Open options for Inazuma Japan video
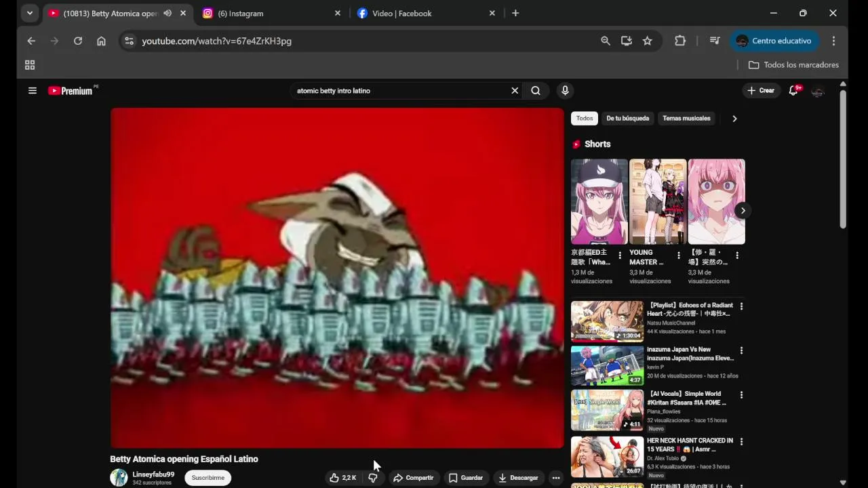Screen dimensions: 868x488 click(741, 350)
